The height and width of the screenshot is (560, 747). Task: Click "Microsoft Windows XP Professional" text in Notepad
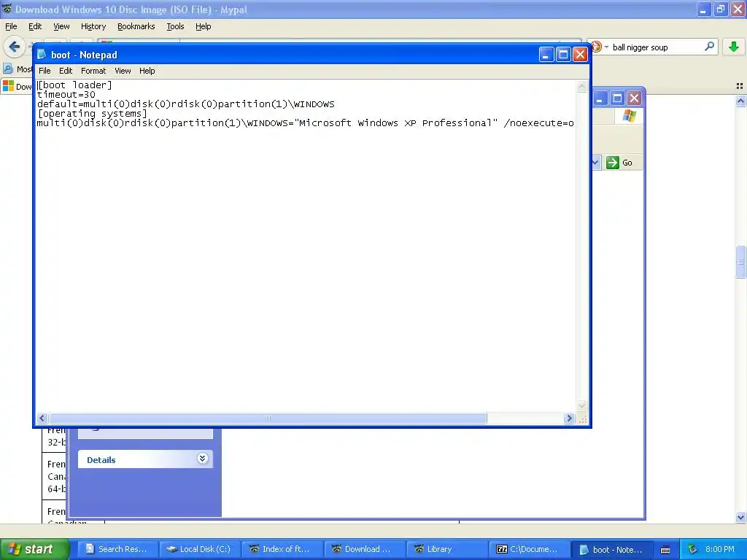pos(395,122)
